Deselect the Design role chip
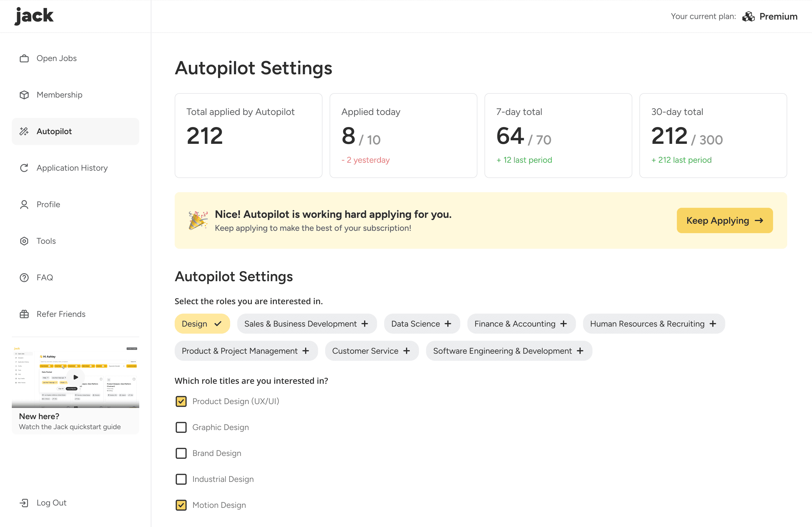This screenshot has height=527, width=812. (x=202, y=324)
